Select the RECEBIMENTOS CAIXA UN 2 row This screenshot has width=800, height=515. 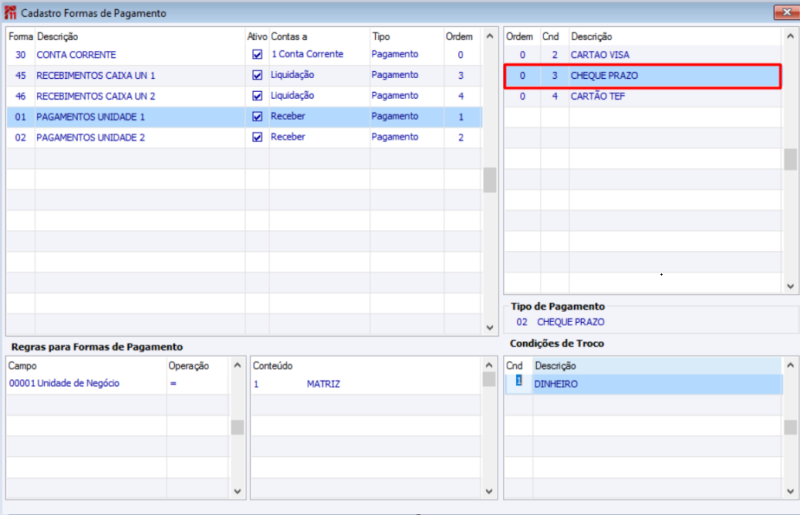point(244,96)
